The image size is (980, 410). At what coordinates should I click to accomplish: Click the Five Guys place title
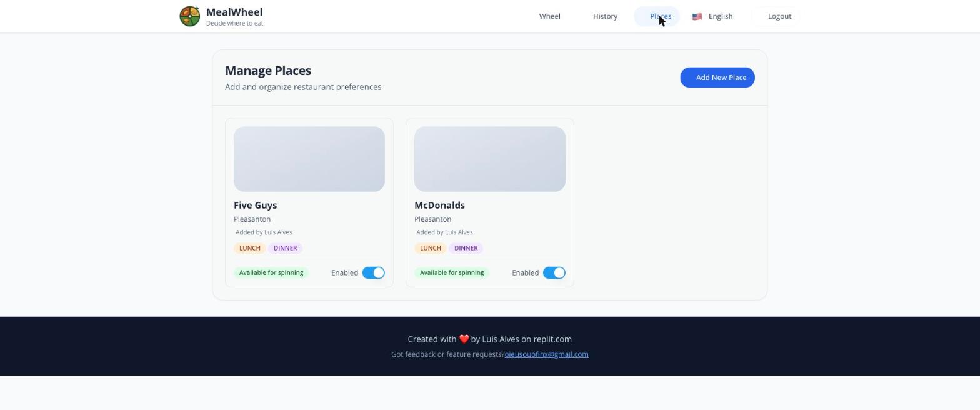255,206
